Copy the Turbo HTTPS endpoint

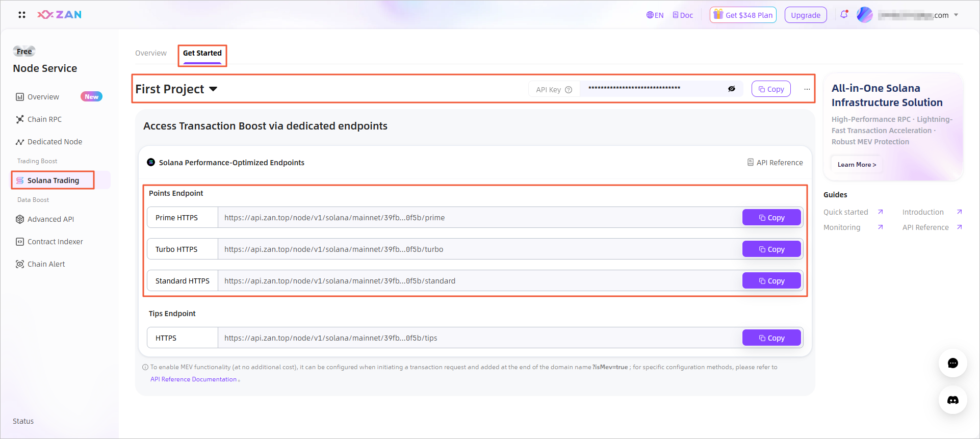[771, 249]
